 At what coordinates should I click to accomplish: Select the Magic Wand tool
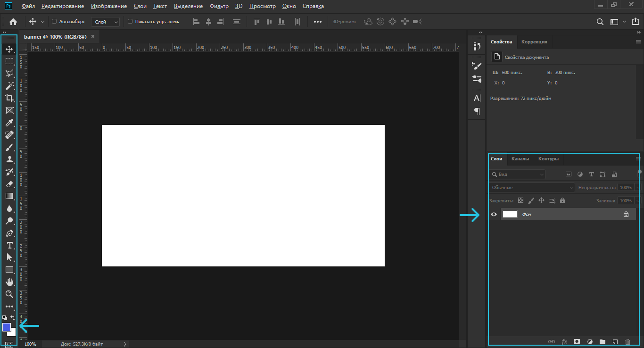(x=9, y=86)
